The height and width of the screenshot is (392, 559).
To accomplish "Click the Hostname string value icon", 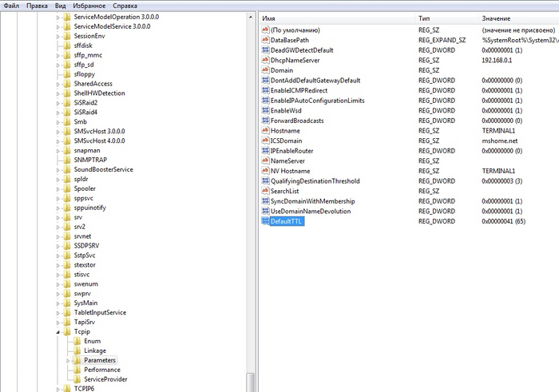I will [x=265, y=131].
